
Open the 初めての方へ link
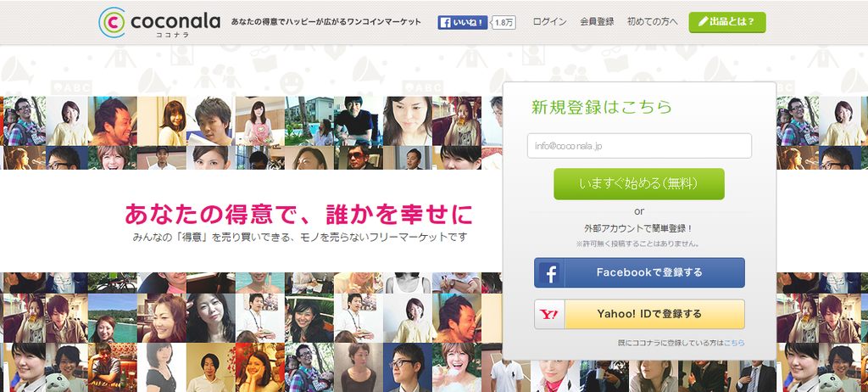(652, 22)
